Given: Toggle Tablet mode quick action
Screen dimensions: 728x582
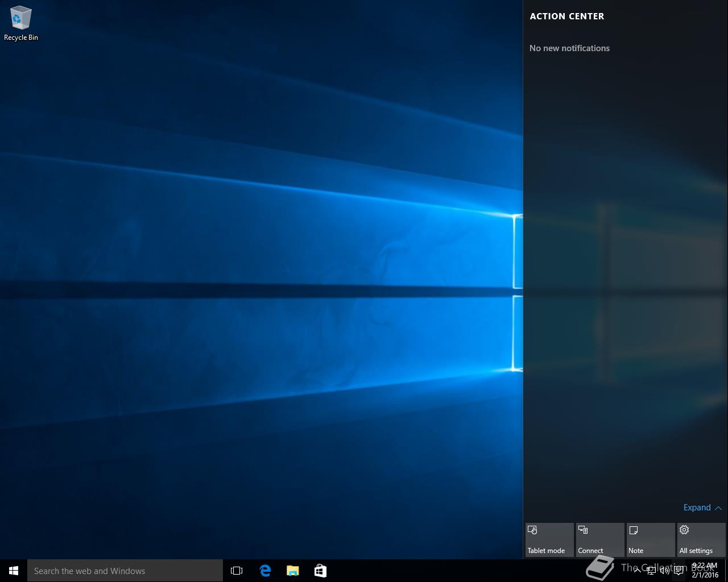Looking at the screenshot, I should click(549, 540).
